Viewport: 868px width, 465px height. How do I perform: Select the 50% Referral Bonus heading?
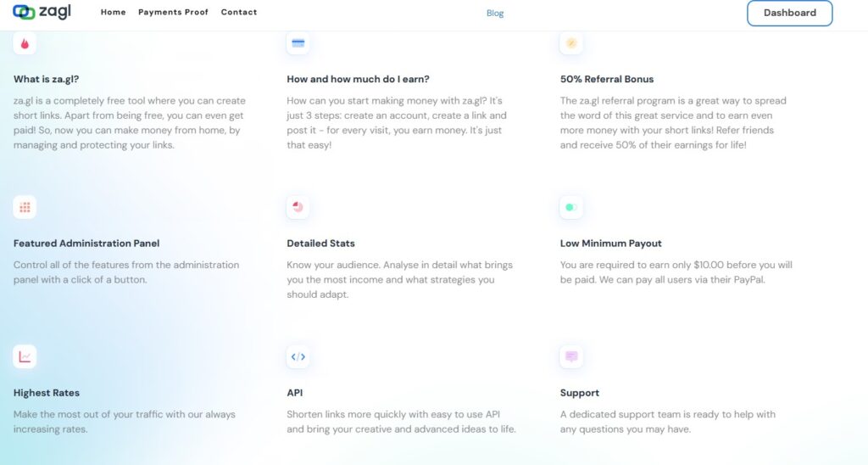tap(607, 79)
